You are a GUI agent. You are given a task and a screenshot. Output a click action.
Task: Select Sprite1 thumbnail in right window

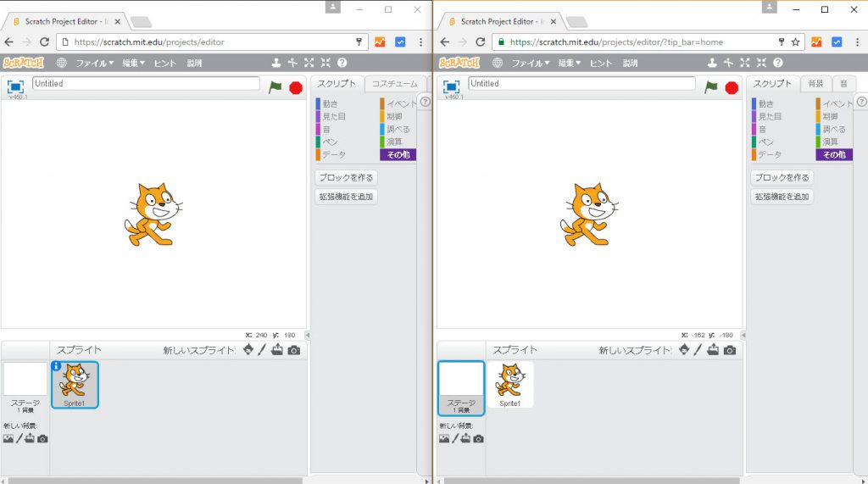509,384
